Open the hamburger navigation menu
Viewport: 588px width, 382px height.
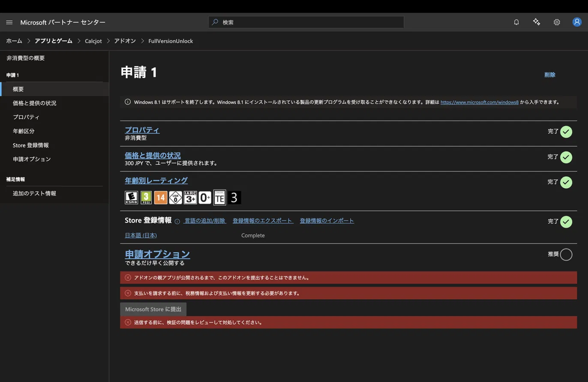[9, 23]
